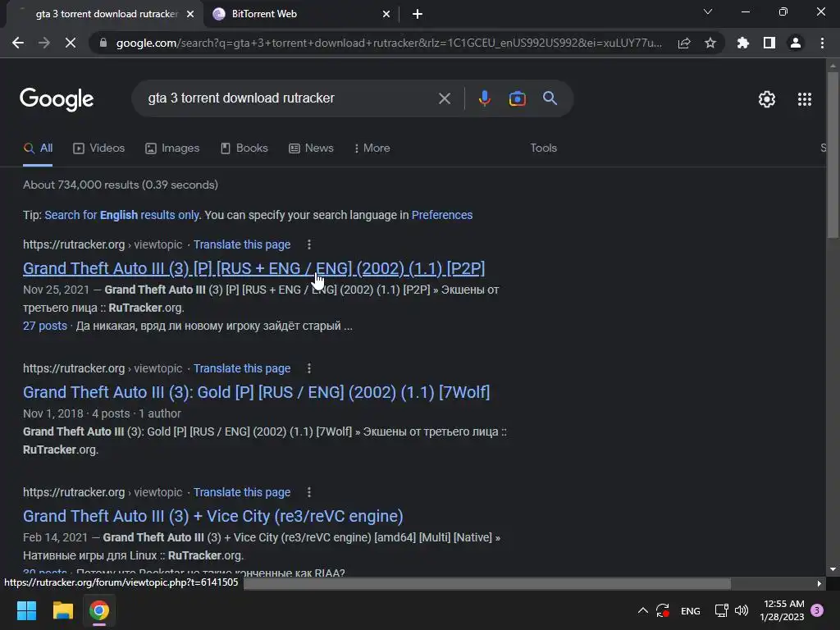Show hidden system tray icons

(643, 610)
